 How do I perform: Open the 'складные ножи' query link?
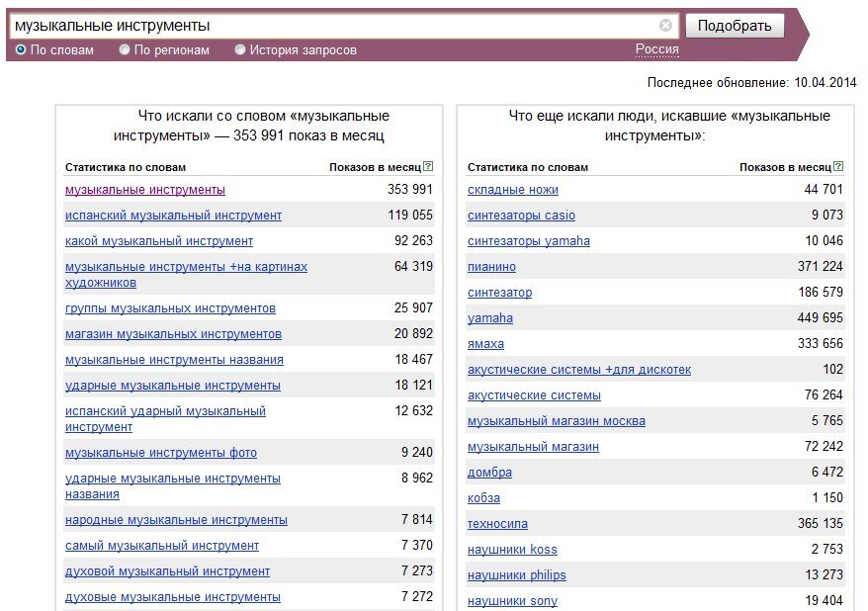[x=513, y=190]
